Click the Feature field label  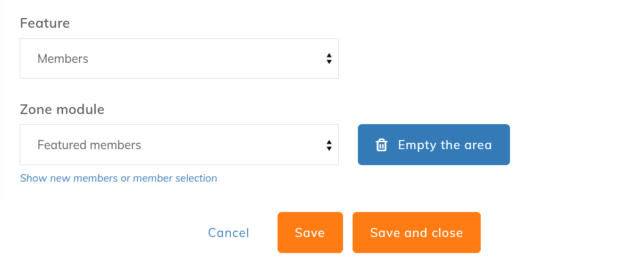(x=45, y=23)
